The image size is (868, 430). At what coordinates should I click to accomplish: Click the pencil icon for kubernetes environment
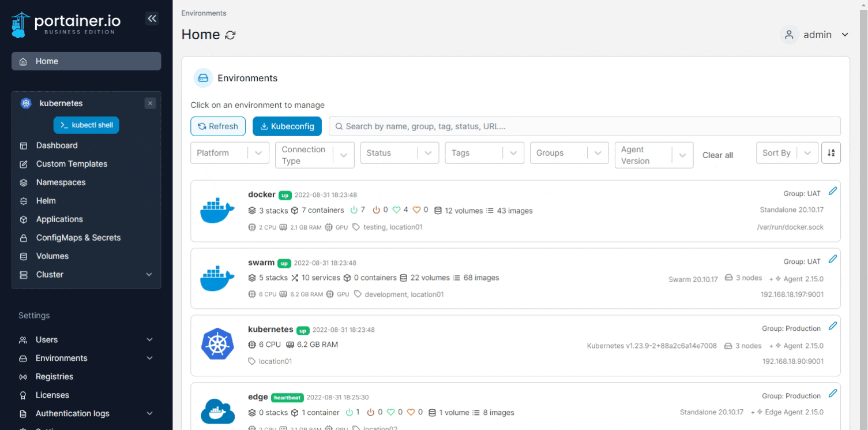[x=832, y=326]
